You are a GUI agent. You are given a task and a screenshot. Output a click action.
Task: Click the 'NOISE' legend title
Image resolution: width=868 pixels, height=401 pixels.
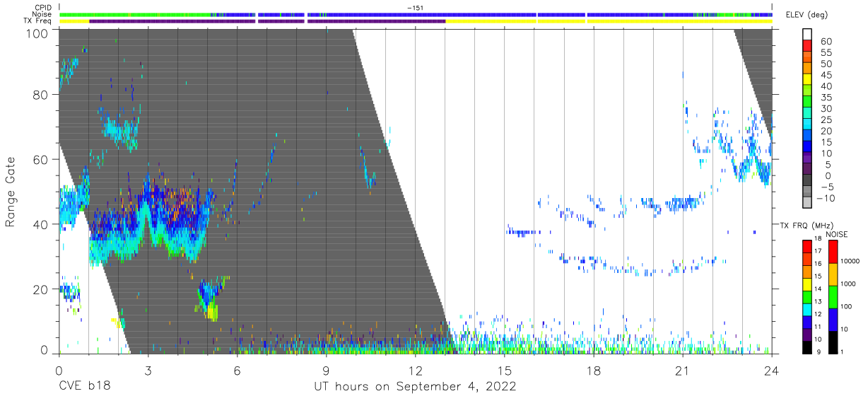pos(837,234)
